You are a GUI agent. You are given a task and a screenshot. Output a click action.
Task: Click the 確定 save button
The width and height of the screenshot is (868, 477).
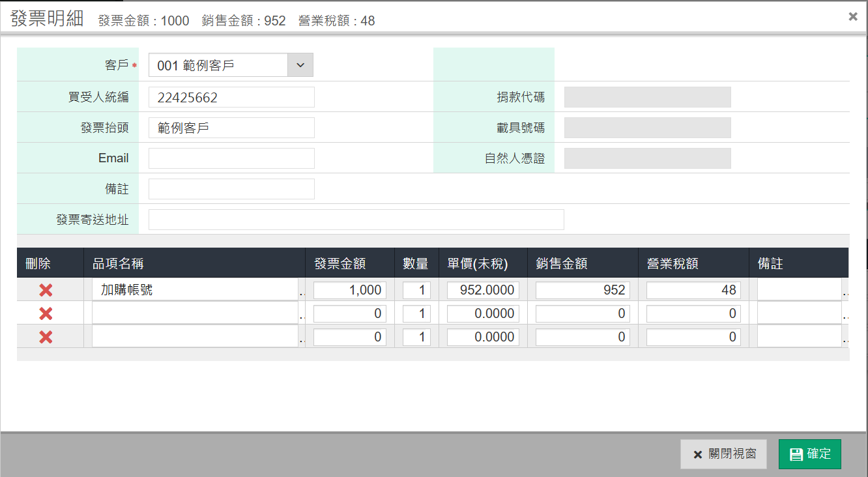[809, 454]
